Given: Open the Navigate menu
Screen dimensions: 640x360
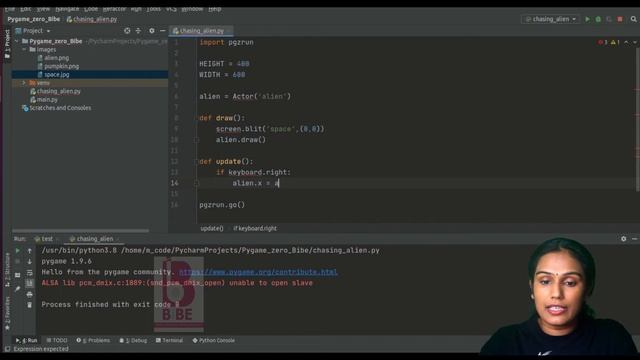Looking at the screenshot, I should [67, 9].
